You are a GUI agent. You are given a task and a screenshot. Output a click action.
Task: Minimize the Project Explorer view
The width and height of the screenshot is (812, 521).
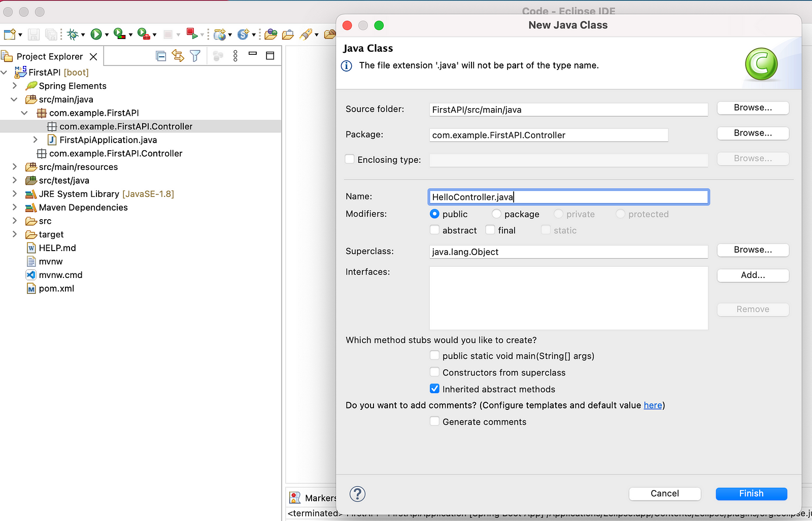253,53
